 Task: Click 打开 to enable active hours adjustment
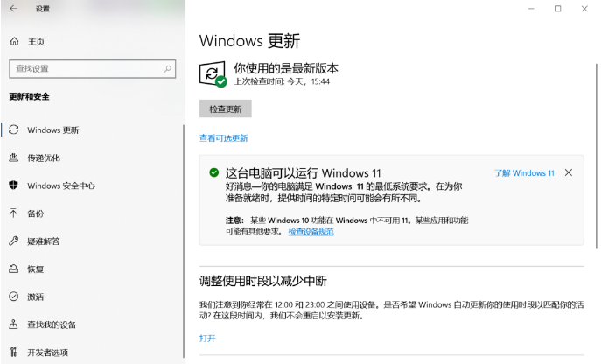coord(207,338)
